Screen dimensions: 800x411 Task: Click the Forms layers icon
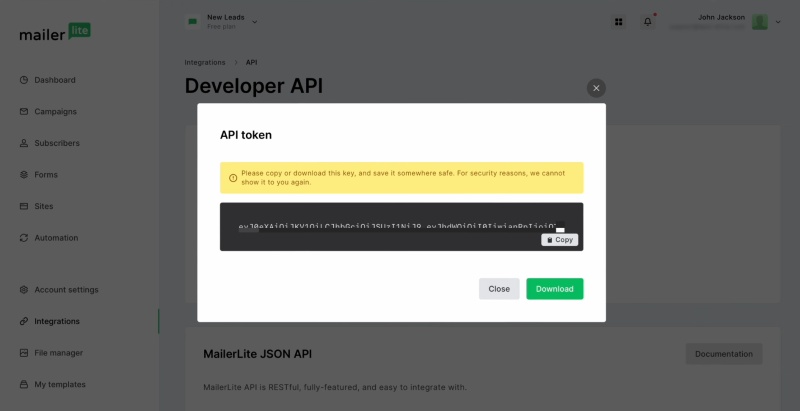[x=24, y=174]
